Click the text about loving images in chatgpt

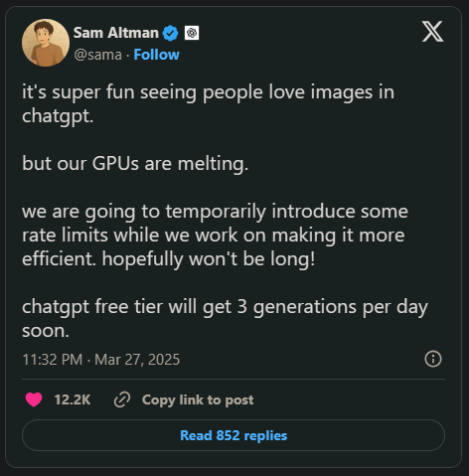(208, 103)
